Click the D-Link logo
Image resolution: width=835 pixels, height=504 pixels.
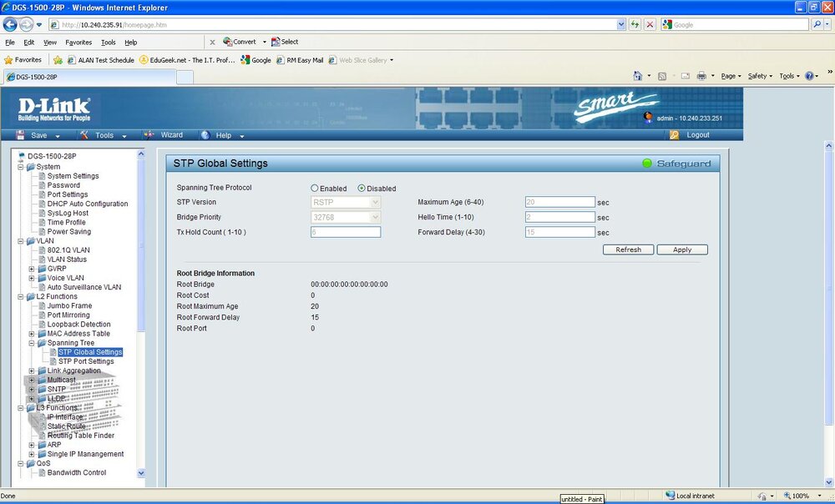click(x=54, y=109)
